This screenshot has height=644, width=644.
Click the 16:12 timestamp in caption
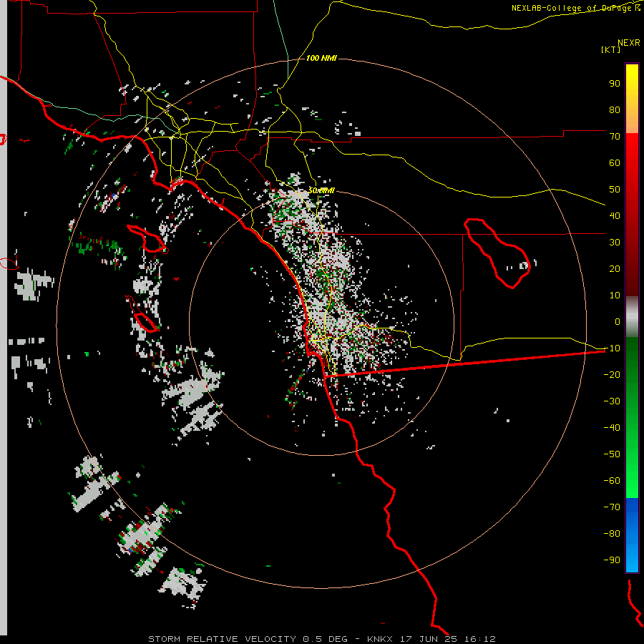(480, 639)
